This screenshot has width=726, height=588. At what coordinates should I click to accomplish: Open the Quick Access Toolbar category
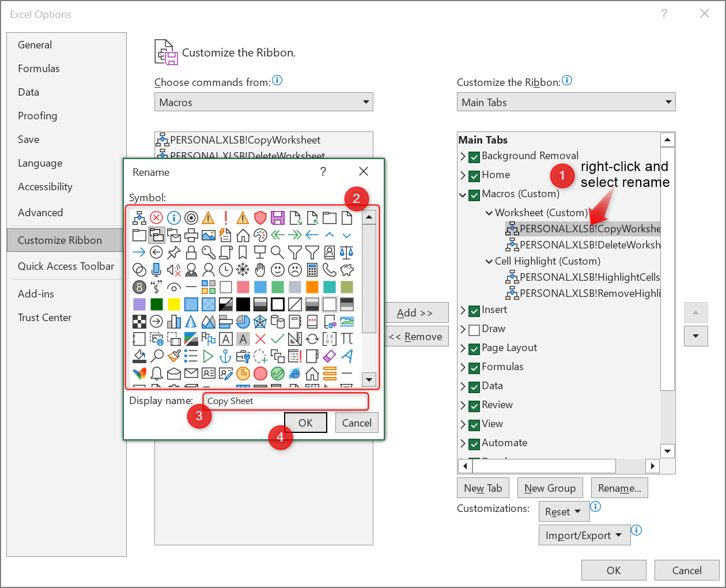[66, 266]
